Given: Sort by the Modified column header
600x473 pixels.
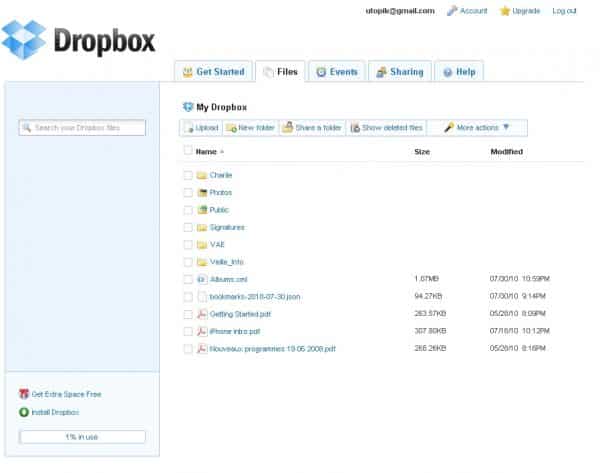Looking at the screenshot, I should click(507, 152).
